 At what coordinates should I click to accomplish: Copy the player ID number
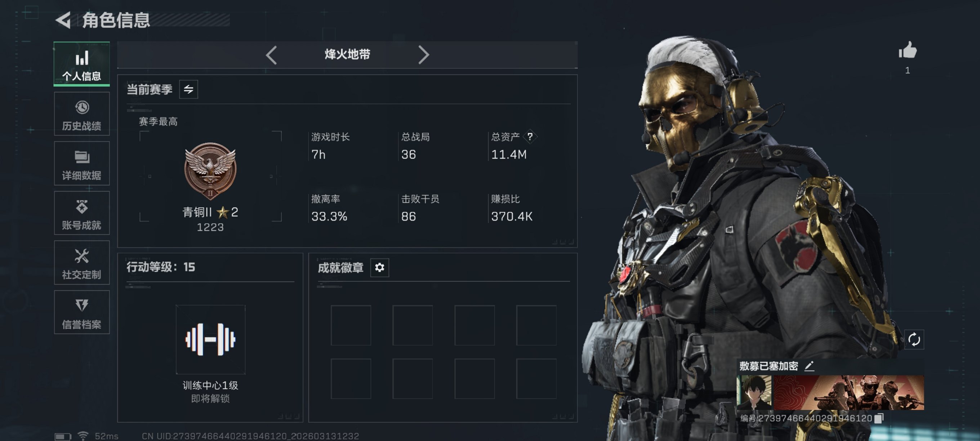pyautogui.click(x=879, y=418)
